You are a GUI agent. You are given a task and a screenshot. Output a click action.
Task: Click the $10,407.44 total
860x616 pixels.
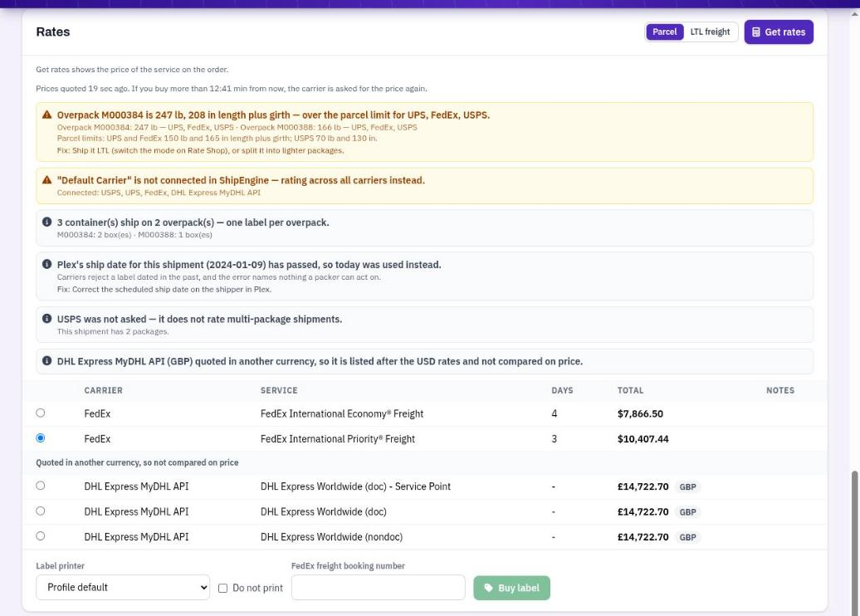[x=643, y=439]
